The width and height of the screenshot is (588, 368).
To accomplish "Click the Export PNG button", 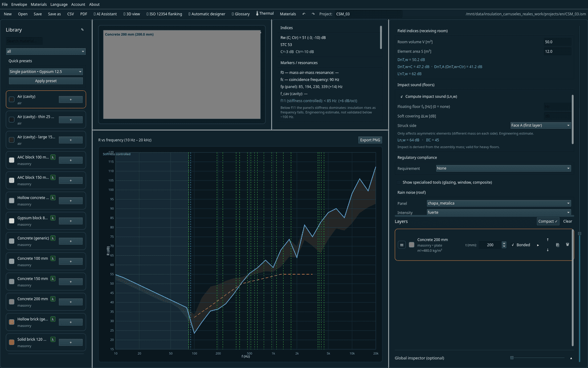I will coord(370,140).
